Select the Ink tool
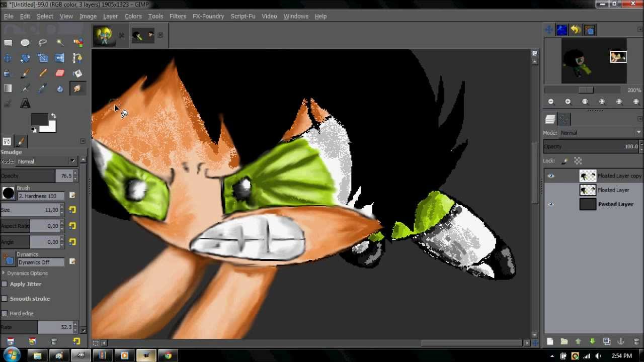644x362 pixels. point(8,73)
